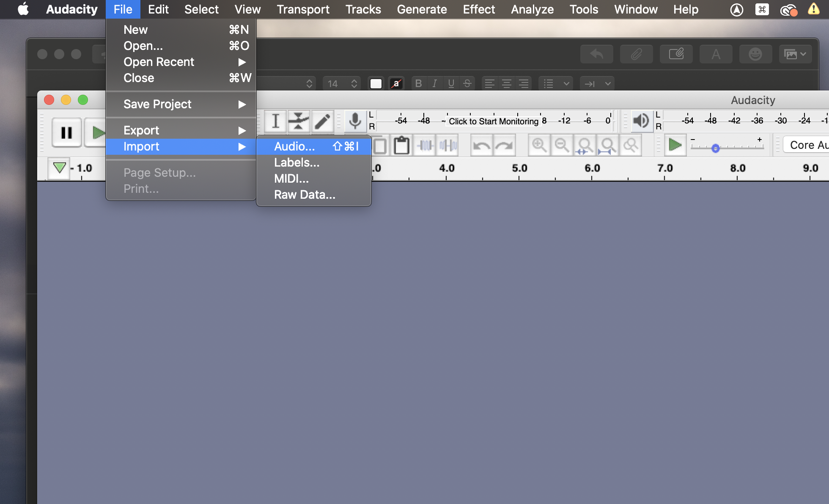Click the emoji smiley in background window

[755, 54]
